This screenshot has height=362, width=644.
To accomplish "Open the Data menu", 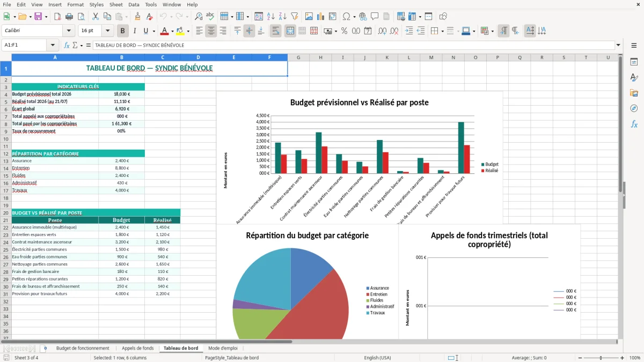I will point(134,4).
